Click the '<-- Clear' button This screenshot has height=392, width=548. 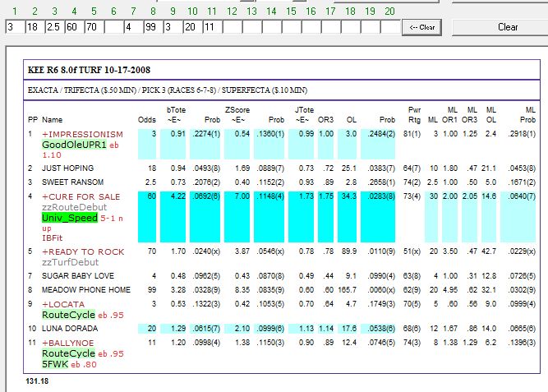(421, 27)
